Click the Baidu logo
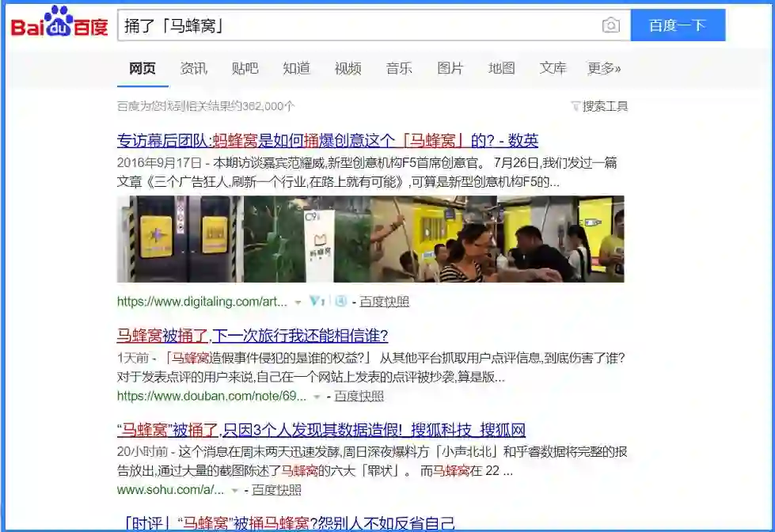 59,22
